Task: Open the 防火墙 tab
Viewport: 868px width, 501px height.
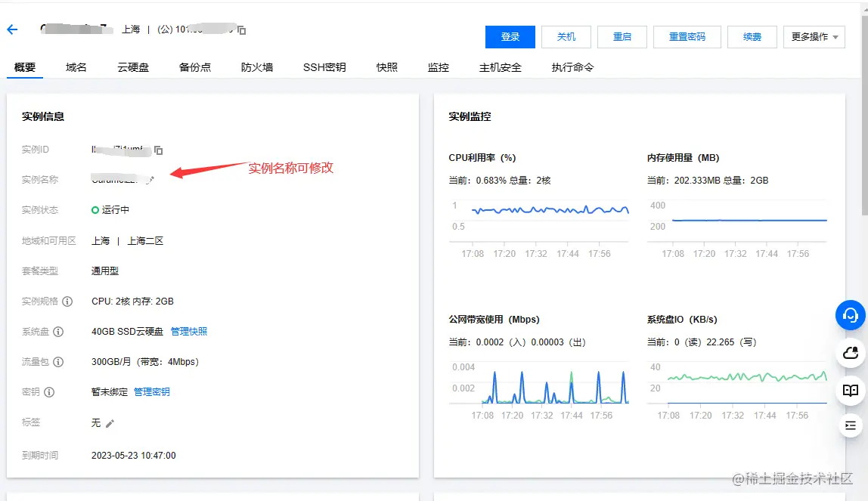Action: [257, 67]
